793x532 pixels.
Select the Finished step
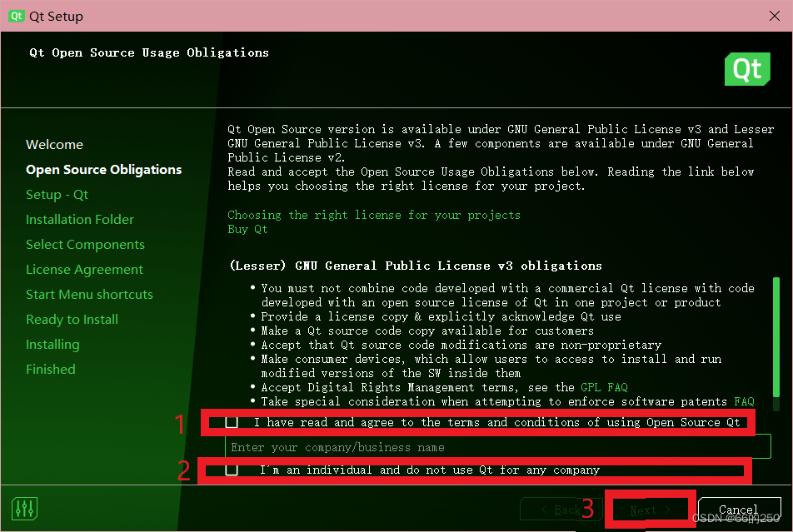click(x=51, y=369)
